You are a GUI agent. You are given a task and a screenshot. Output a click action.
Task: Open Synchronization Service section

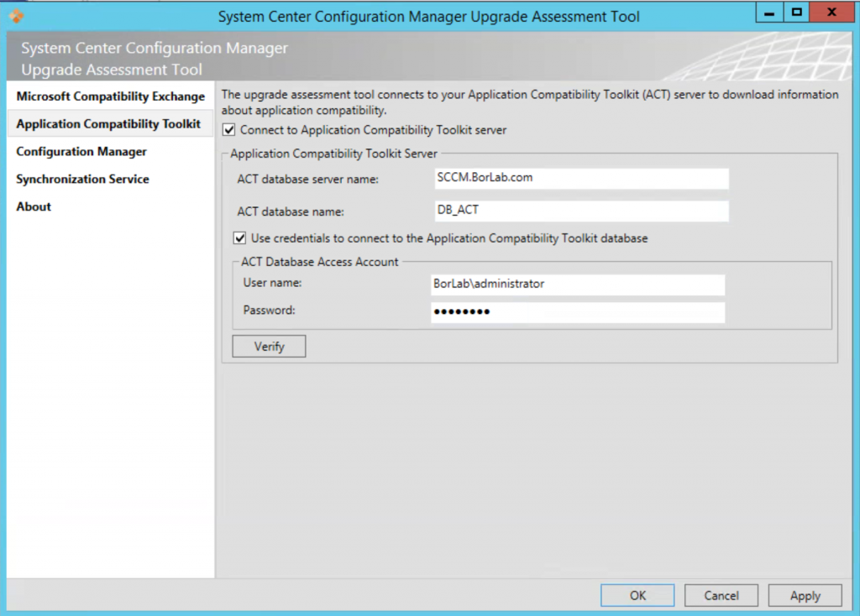tap(110, 180)
